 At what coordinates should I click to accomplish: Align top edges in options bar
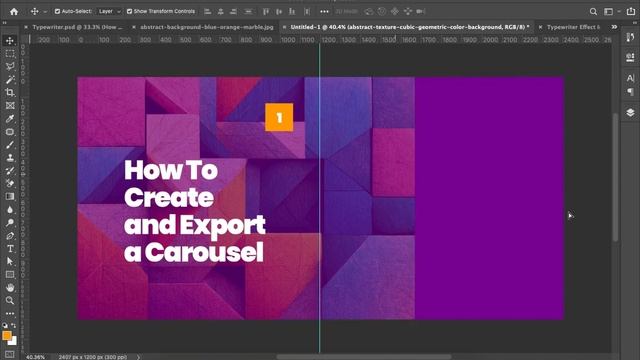[266, 11]
